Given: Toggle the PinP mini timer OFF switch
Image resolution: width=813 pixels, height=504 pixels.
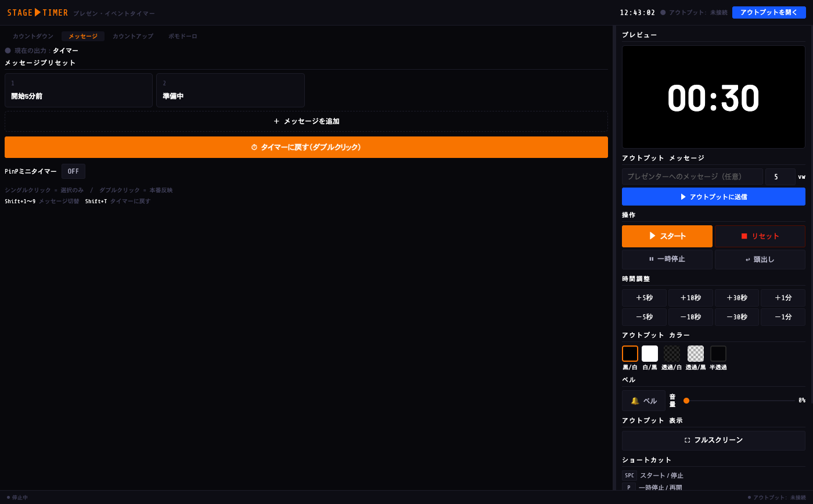Looking at the screenshot, I should (73, 171).
